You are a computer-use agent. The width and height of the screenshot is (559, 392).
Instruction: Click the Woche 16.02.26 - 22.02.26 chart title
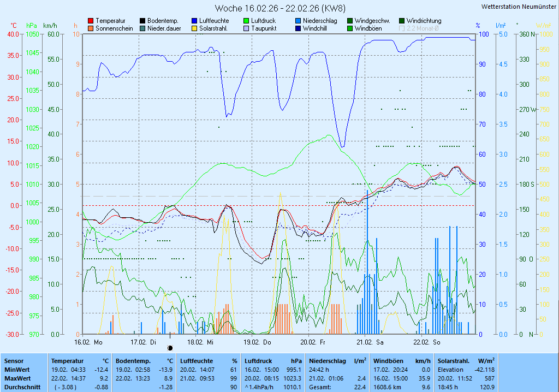(x=279, y=8)
